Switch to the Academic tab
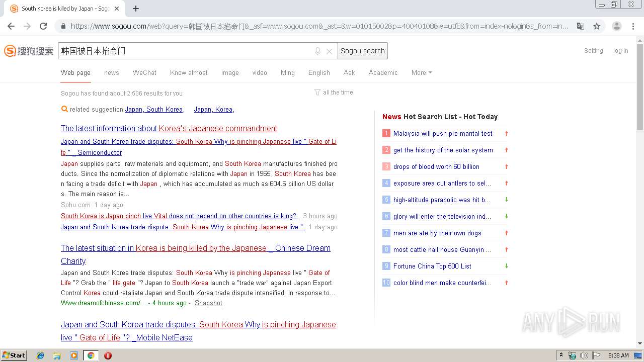 383,72
